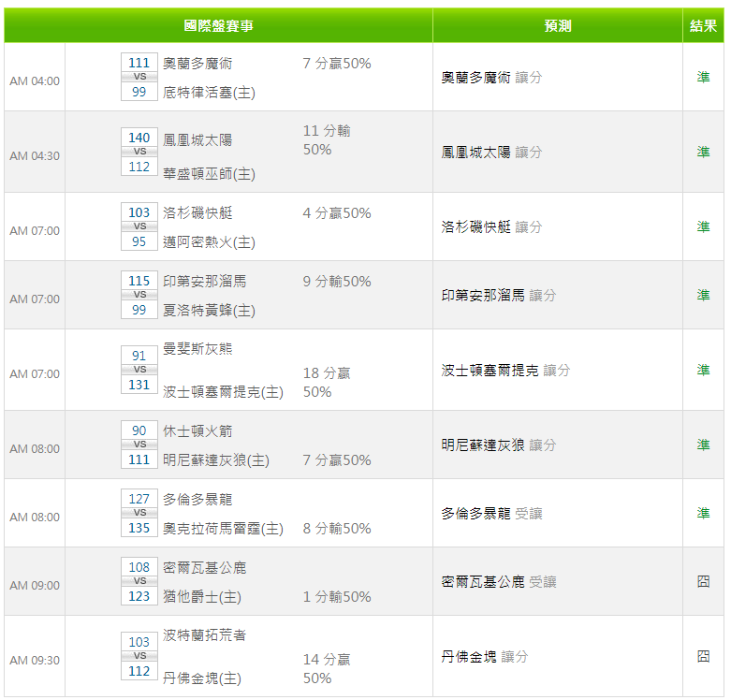This screenshot has width=731, height=700.
Task: Click prediction 奧蘭多魔術 讓分
Action: tap(491, 78)
